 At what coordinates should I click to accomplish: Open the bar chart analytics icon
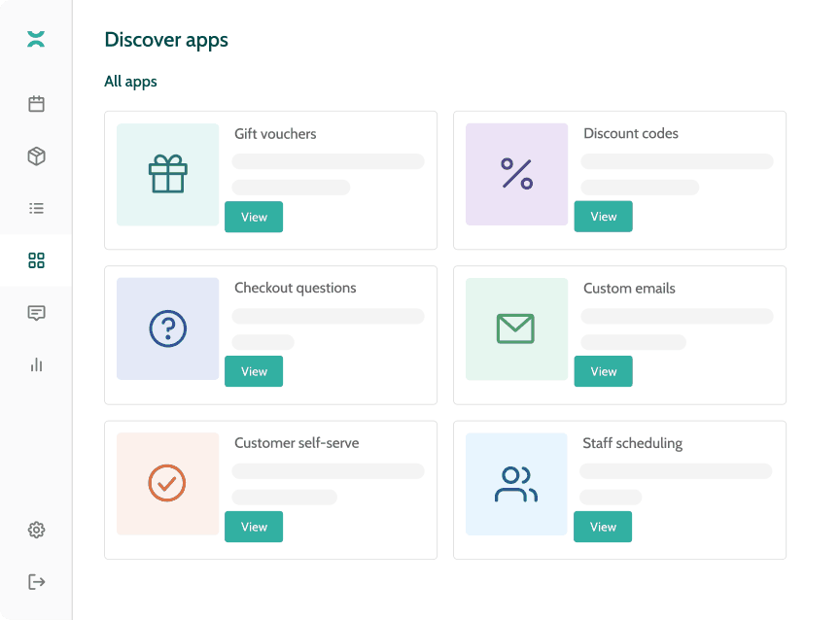[x=36, y=364]
